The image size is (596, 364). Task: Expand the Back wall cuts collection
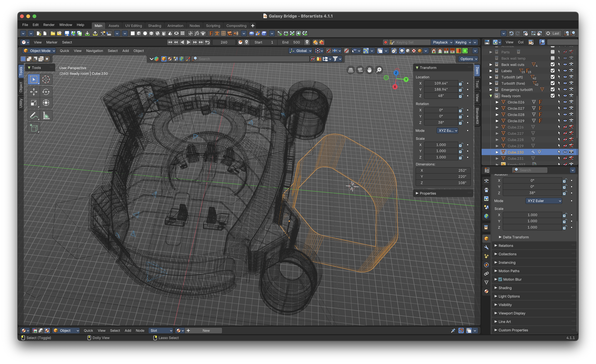(491, 65)
